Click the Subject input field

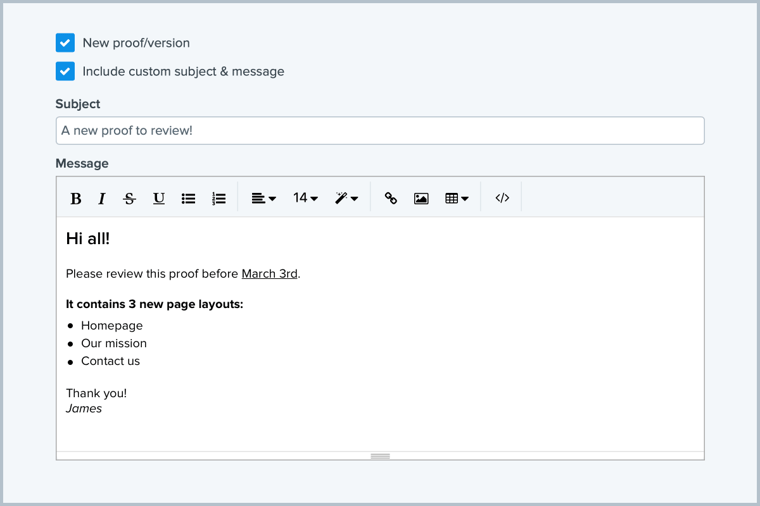point(380,130)
